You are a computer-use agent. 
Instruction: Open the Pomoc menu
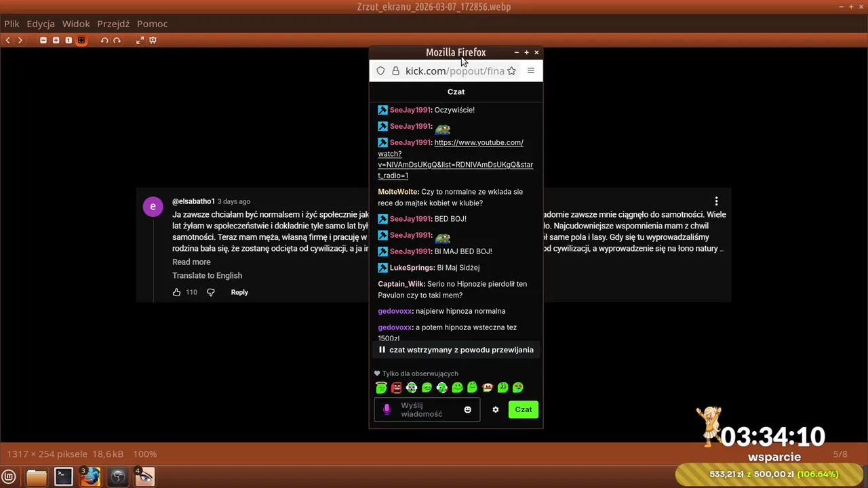(153, 24)
